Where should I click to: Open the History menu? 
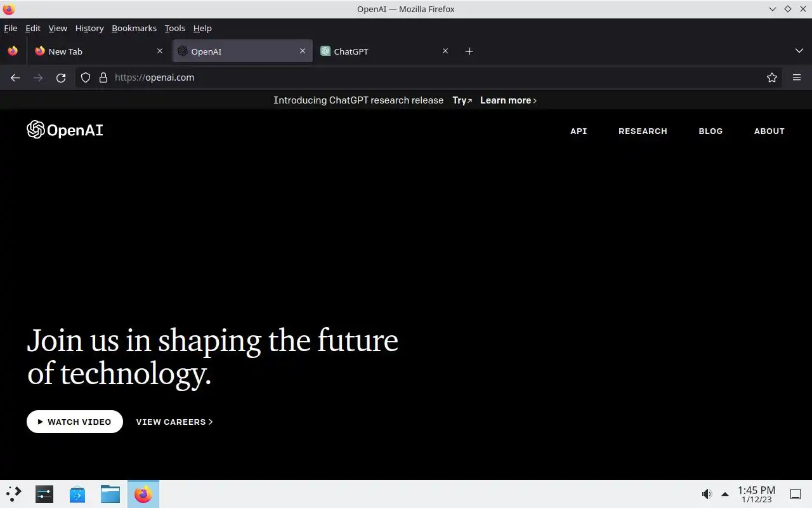click(x=89, y=28)
